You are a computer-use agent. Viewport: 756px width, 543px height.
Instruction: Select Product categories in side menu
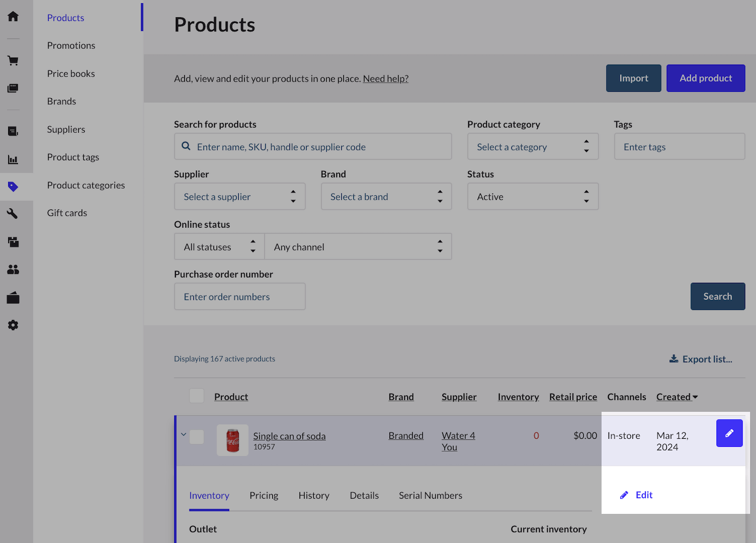[x=86, y=185]
